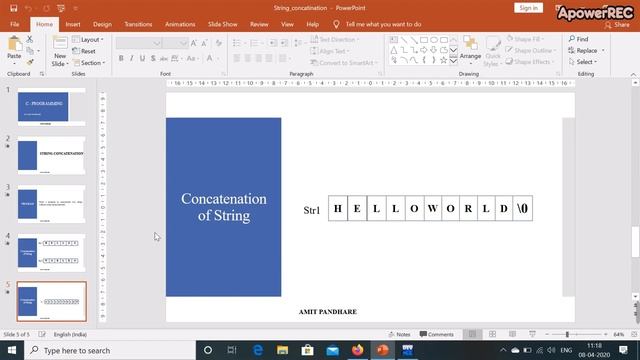Start Slide Show from status bar icon

tap(532, 334)
